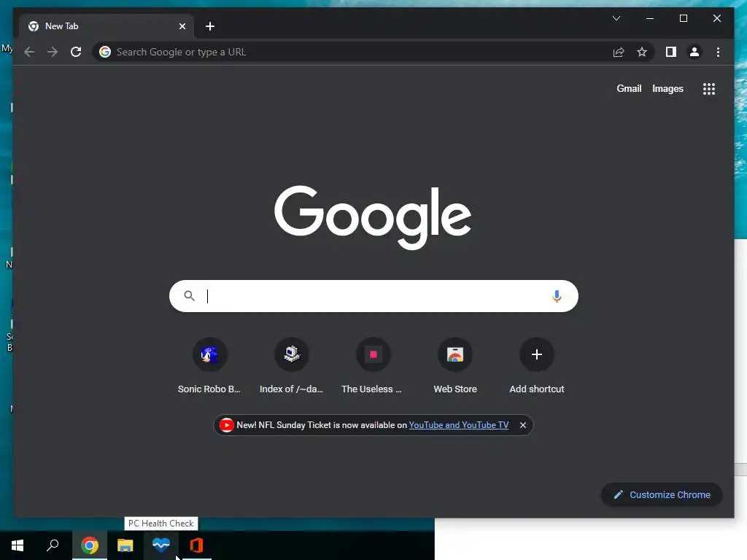Share this page via share icon
The width and height of the screenshot is (747, 560).
coord(619,52)
